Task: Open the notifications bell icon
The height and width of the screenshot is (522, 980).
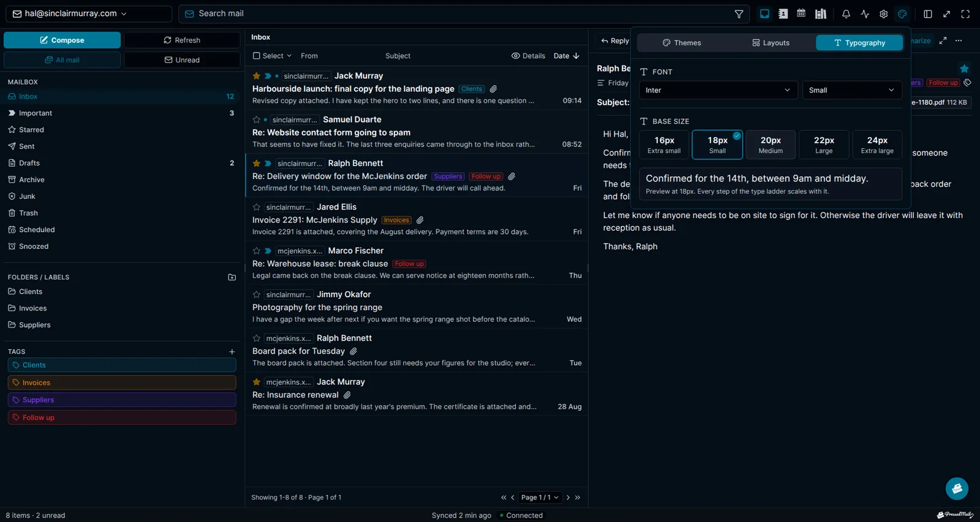Action: point(846,13)
